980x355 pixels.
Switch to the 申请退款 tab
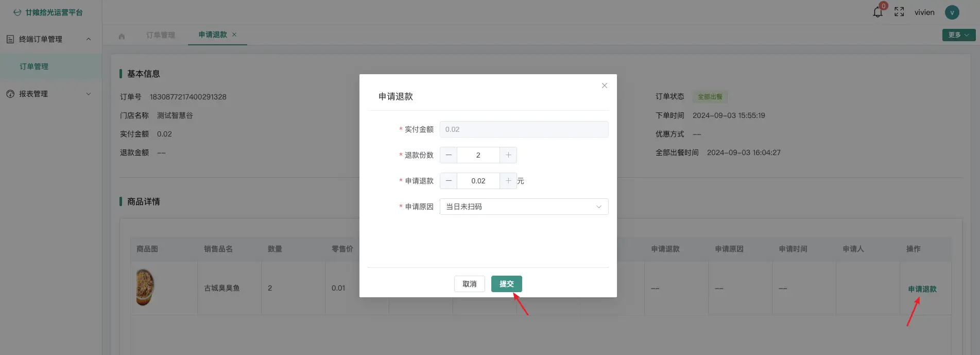tap(213, 35)
